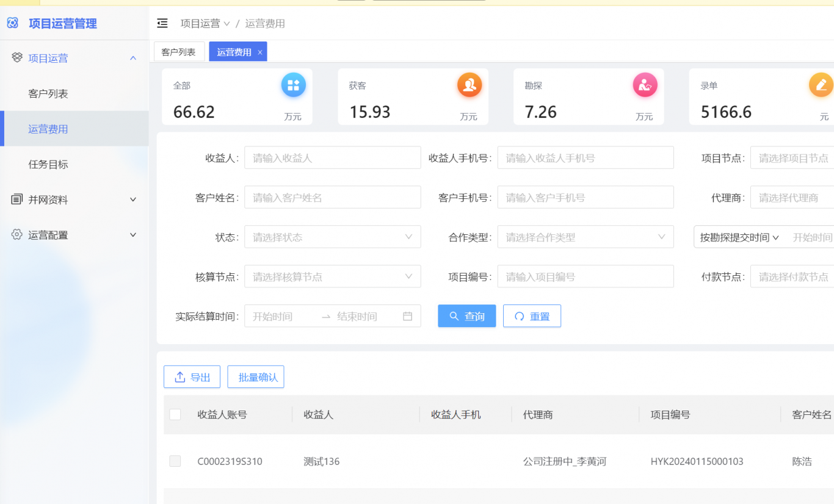Click cell 公司注册中_李黄河
The height and width of the screenshot is (504, 834).
(x=565, y=461)
